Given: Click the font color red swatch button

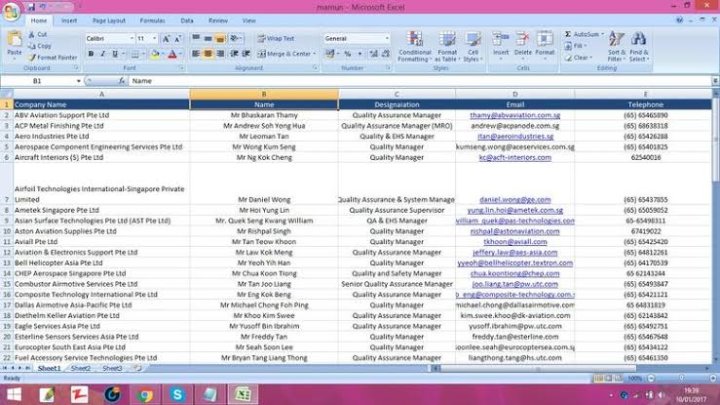Looking at the screenshot, I should pyautogui.click(x=170, y=54).
